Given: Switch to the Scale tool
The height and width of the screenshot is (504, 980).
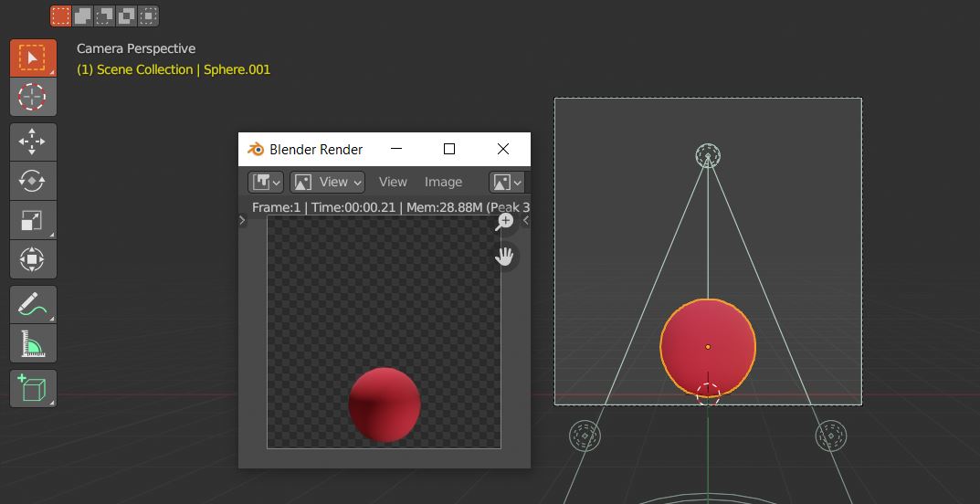Looking at the screenshot, I should click(x=33, y=220).
